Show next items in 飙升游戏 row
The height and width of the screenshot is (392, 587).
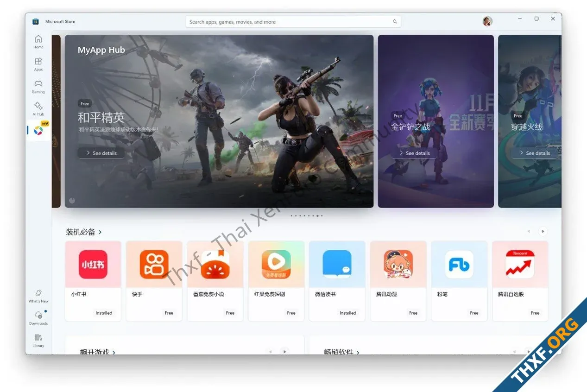(284, 352)
